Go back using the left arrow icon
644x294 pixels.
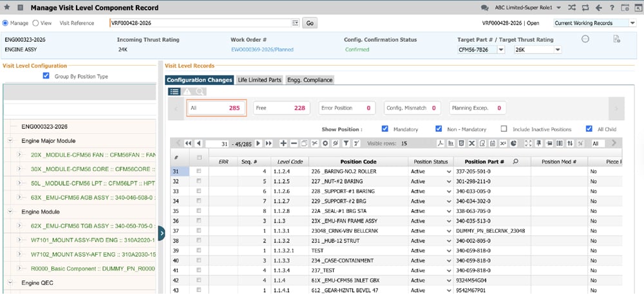tap(599, 7)
